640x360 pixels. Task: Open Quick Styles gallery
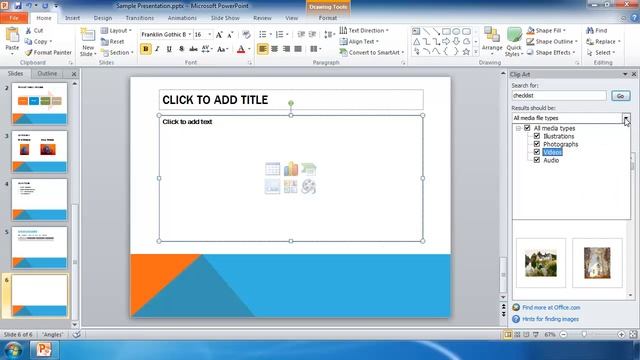[514, 42]
